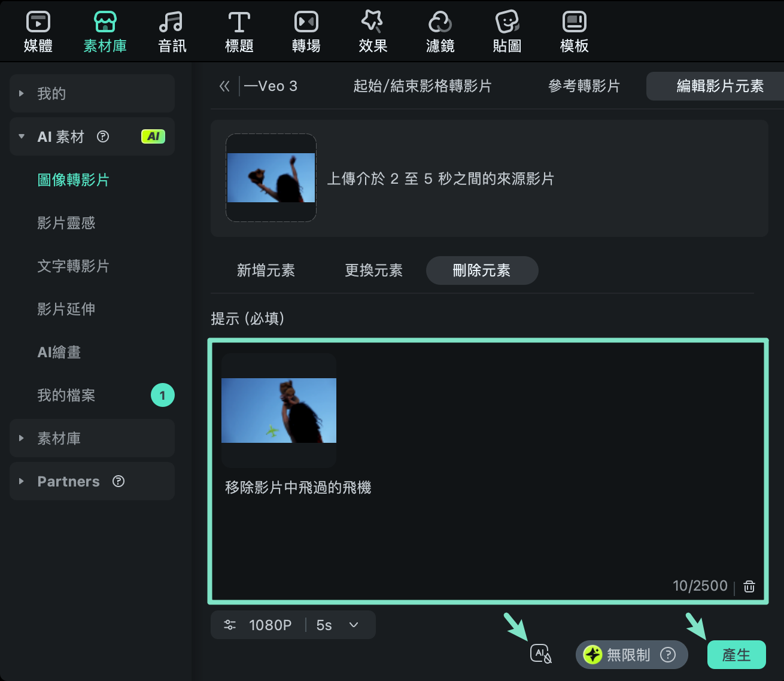Click the 產生 generate button

(x=737, y=655)
